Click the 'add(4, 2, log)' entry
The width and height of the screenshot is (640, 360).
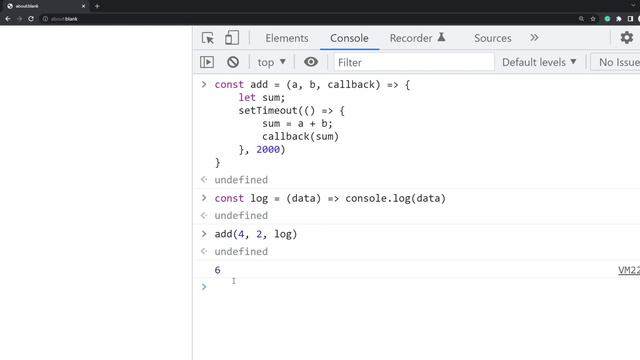pyautogui.click(x=256, y=234)
